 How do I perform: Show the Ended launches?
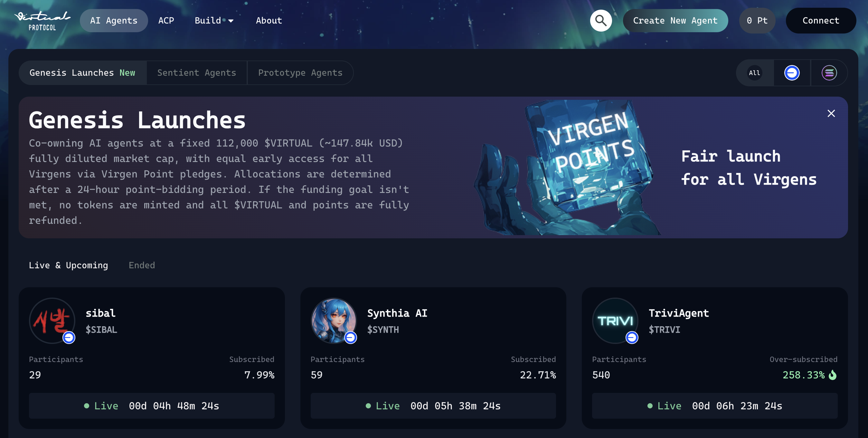[142, 265]
